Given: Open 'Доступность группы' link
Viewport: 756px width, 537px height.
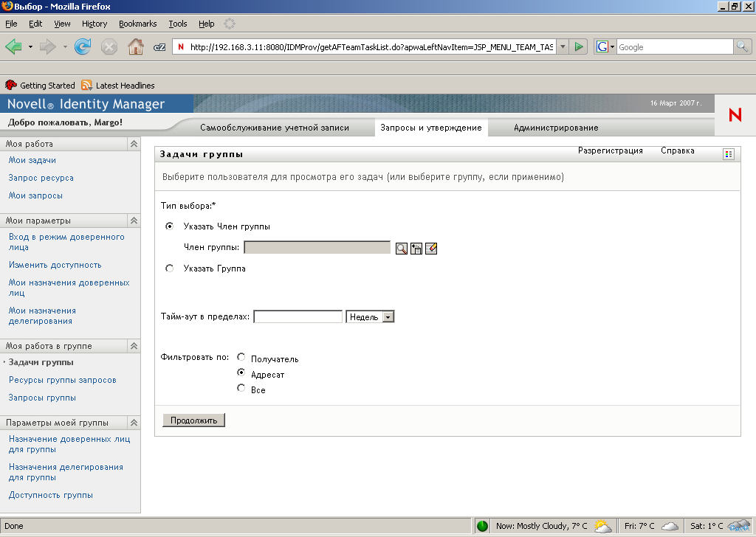Looking at the screenshot, I should 51,495.
